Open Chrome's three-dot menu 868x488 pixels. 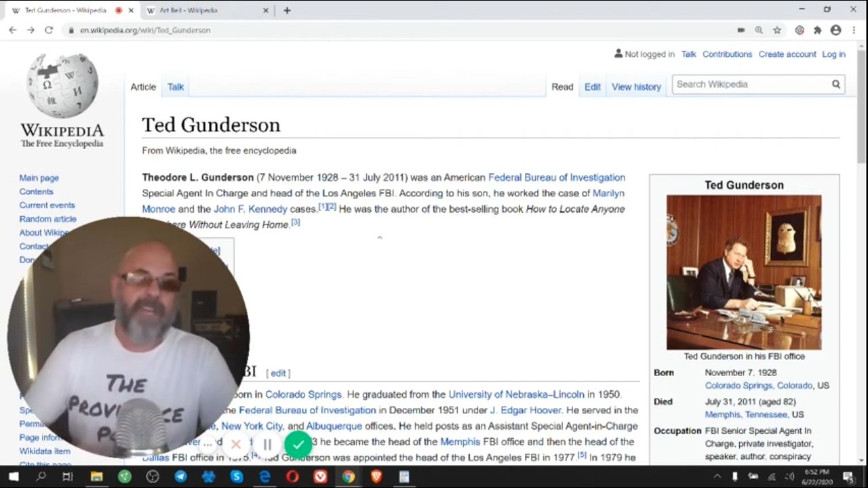click(x=854, y=30)
